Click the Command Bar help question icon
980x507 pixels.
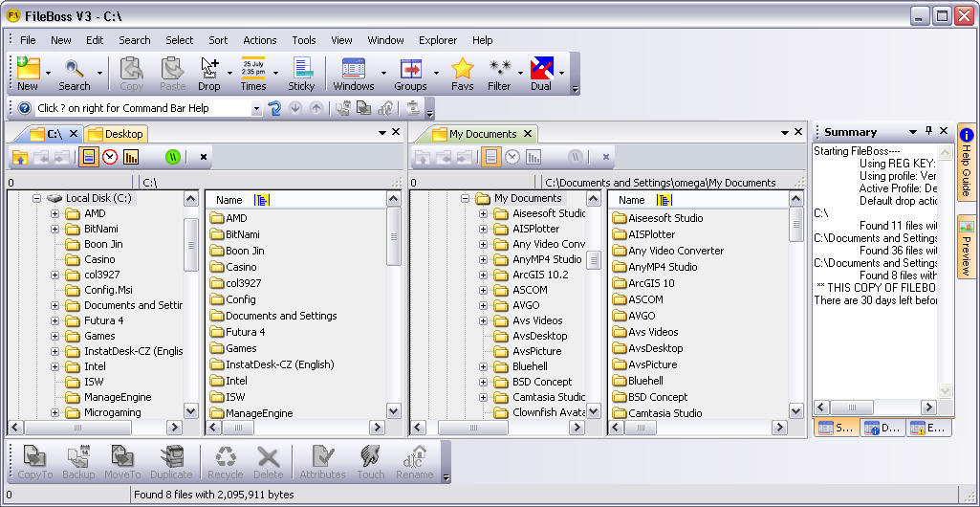[x=24, y=108]
